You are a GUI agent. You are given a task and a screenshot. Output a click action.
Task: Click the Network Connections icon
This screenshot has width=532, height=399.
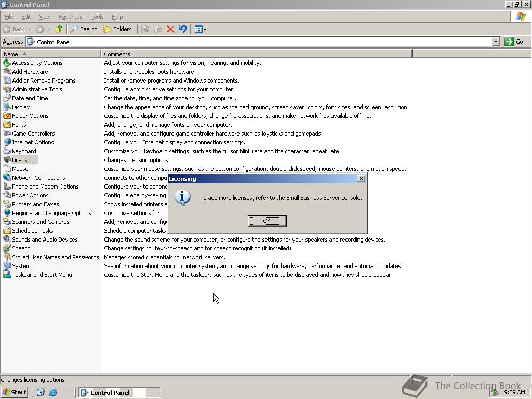(x=7, y=178)
